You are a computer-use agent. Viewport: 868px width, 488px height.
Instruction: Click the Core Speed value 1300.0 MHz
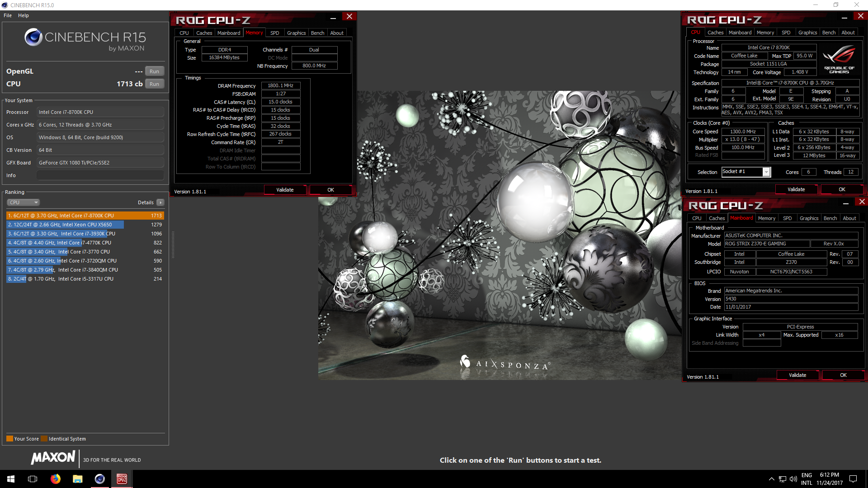[743, 131]
